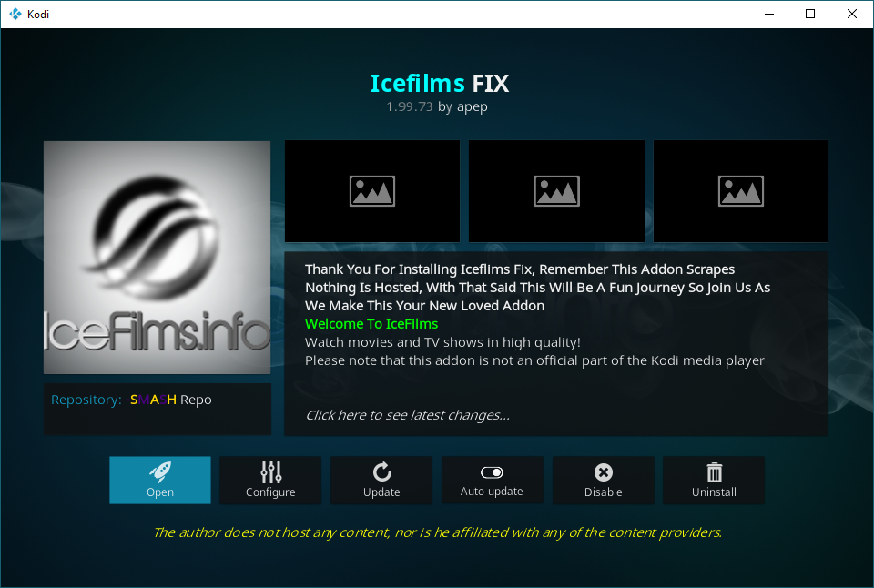This screenshot has width=874, height=588.
Task: Minimize the Kodi window
Action: pos(769,14)
